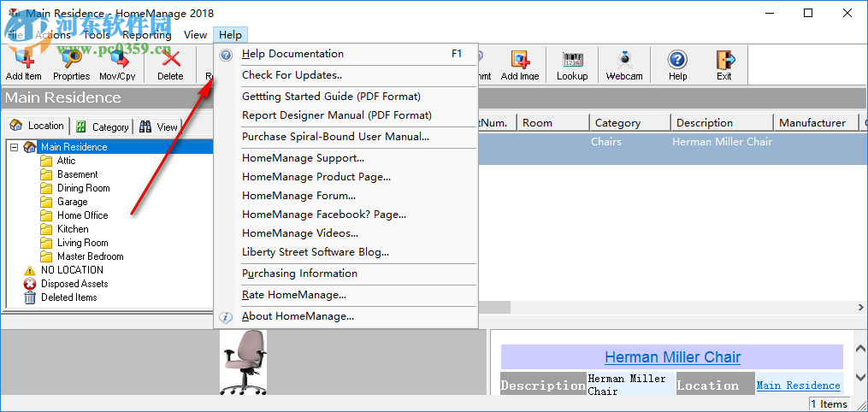Screen dimensions: 868x412
Task: Click the Help Documentation question icon
Action: pyautogui.click(x=226, y=54)
